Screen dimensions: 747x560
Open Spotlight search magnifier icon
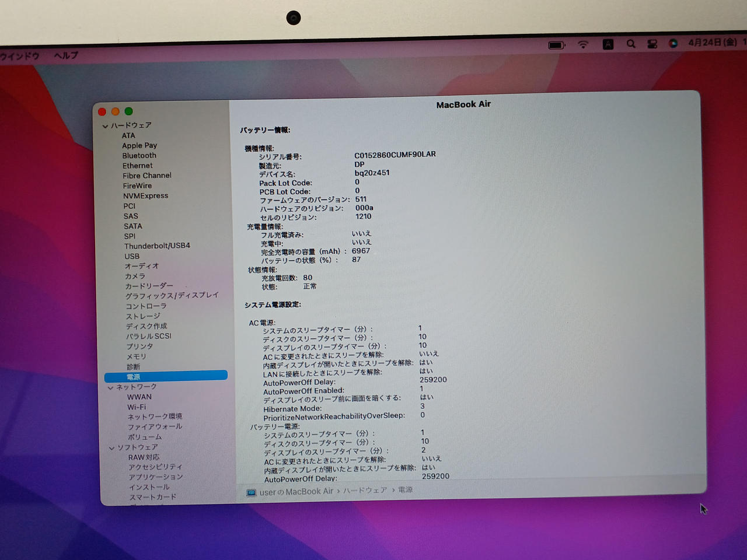click(x=631, y=44)
